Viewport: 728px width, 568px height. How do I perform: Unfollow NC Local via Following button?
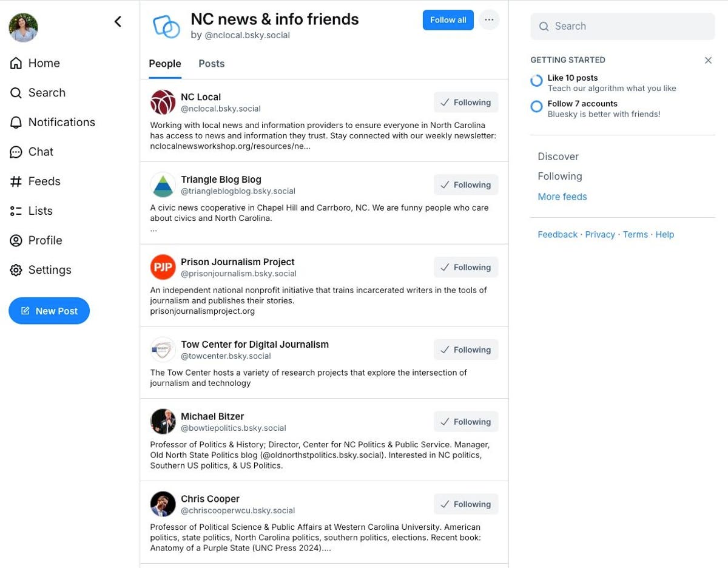pos(465,103)
